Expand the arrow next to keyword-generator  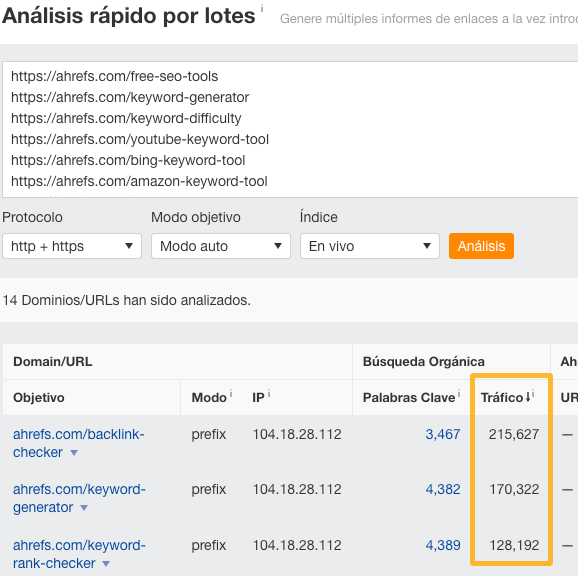[84, 508]
